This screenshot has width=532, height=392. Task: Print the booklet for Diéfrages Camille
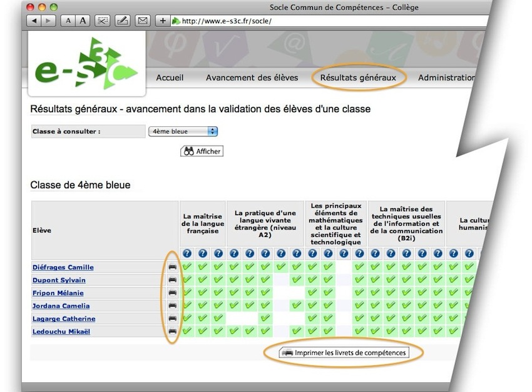173,267
